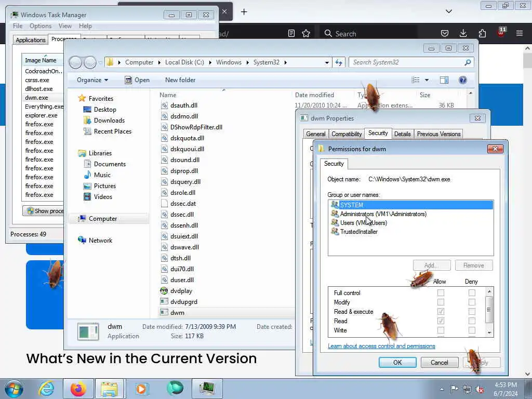Click the Action Center flag tray icon
The width and height of the screenshot is (532, 399).
click(454, 390)
